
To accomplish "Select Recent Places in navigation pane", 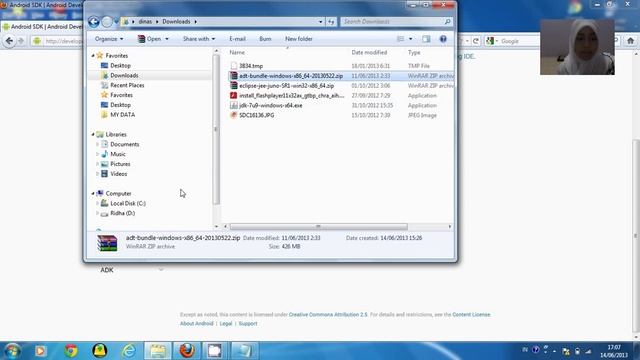I will 127,85.
